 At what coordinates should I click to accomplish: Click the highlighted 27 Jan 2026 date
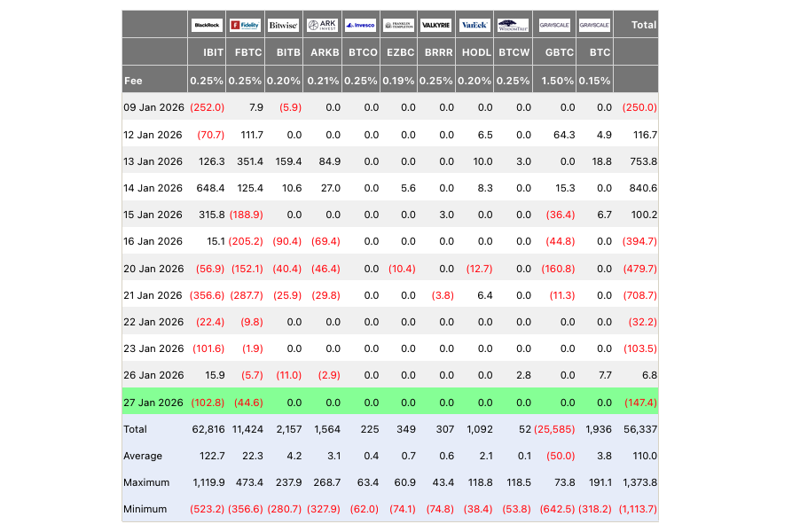pyautogui.click(x=153, y=403)
